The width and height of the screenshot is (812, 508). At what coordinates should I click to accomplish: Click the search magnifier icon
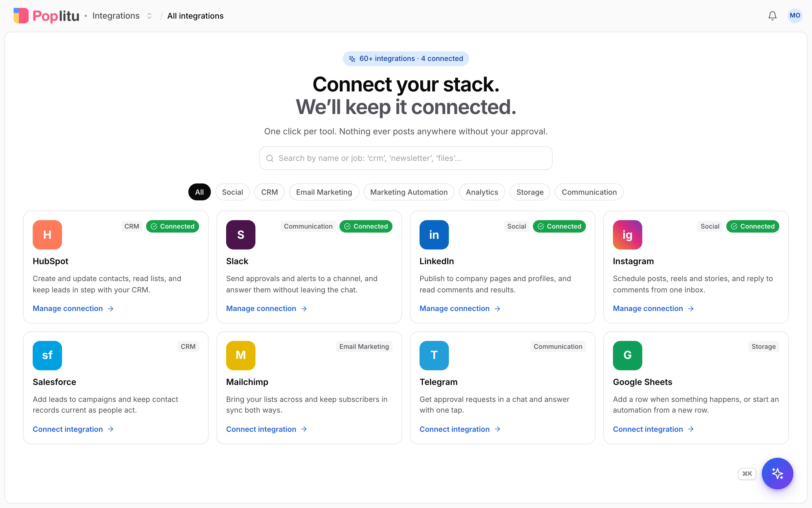coord(270,158)
